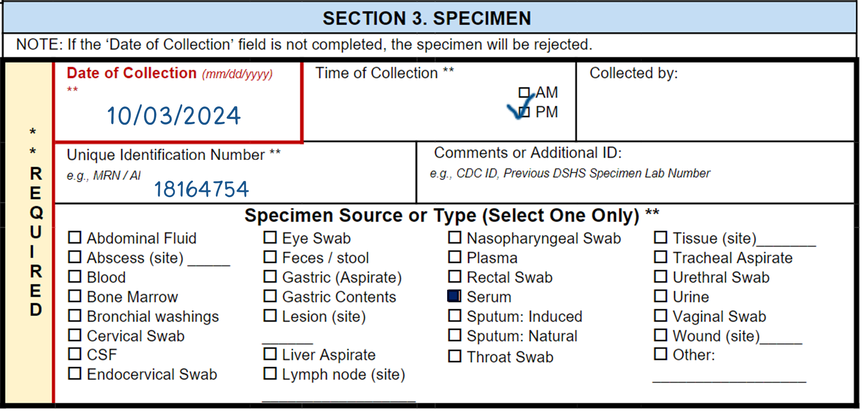Viewport: 868px width, 412px height.
Task: Mark the Throat Swab checkbox
Action: click(454, 357)
